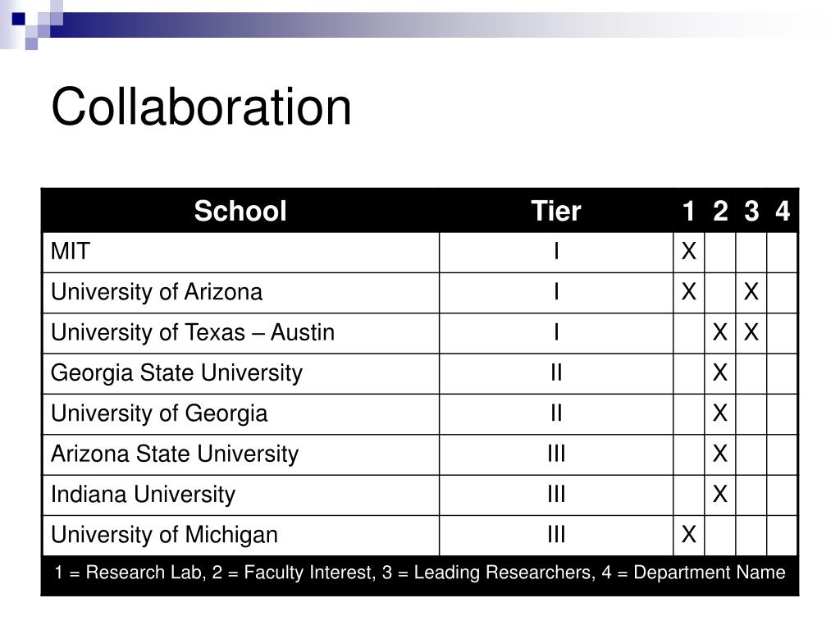Click the dark blue square decoration top-left

[x=18, y=19]
